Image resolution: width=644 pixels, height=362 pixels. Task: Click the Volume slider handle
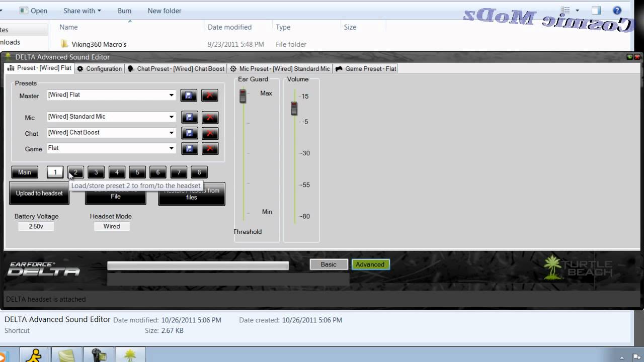pos(294,108)
